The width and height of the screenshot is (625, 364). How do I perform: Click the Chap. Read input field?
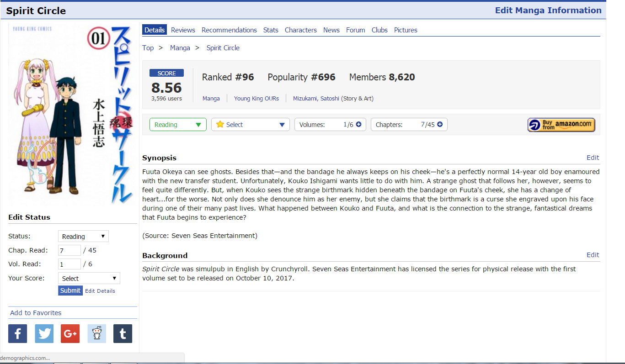pyautogui.click(x=69, y=250)
